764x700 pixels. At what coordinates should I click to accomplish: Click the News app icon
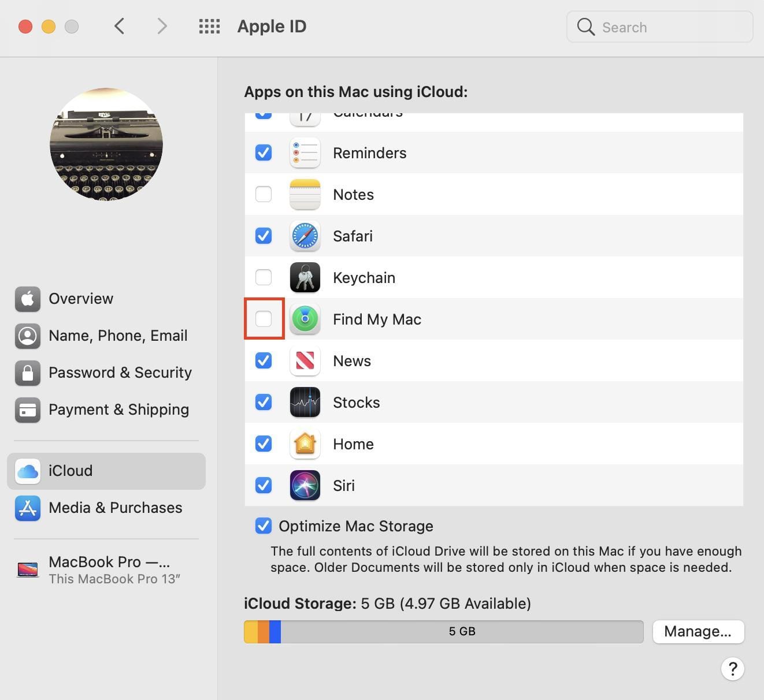point(305,361)
